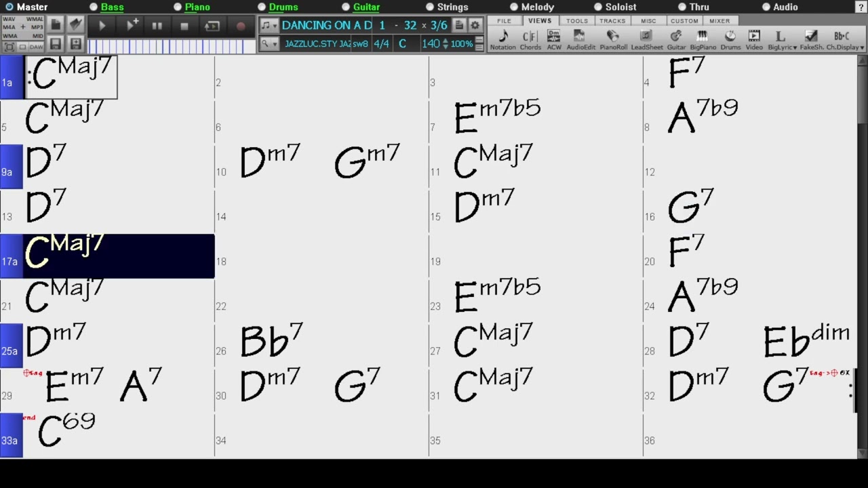This screenshot has height=488, width=868.
Task: Click the red Record button
Action: click(x=240, y=26)
